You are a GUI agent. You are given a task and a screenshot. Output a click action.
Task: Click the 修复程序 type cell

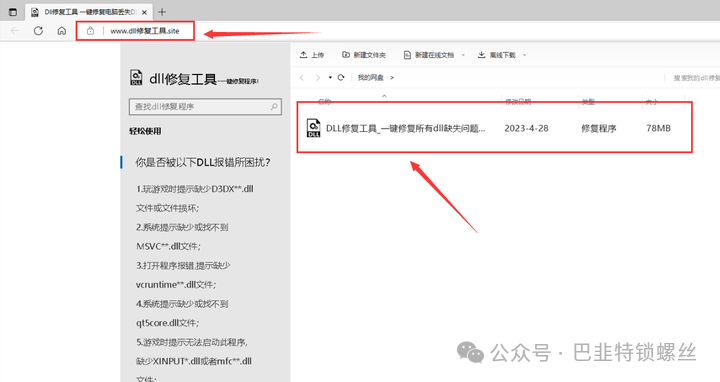click(598, 129)
